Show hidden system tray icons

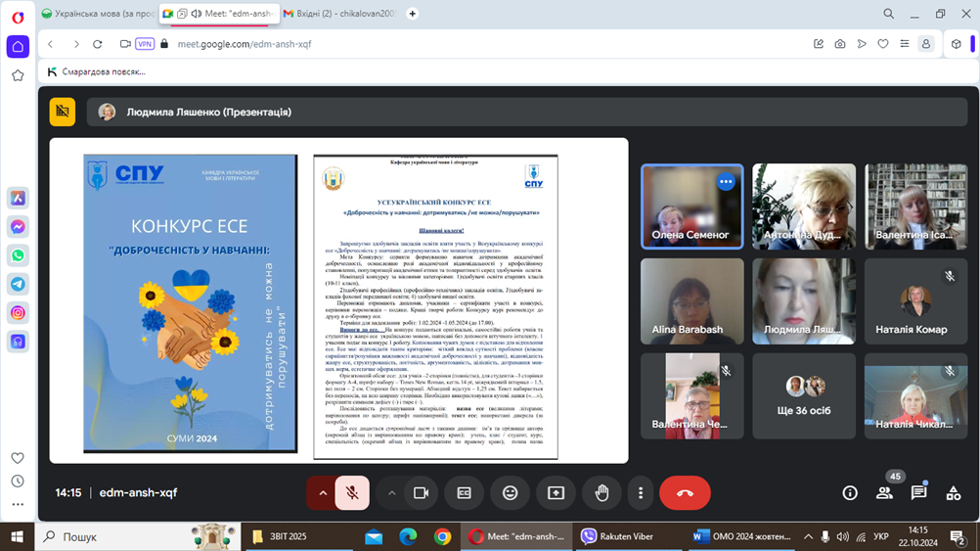(x=808, y=536)
